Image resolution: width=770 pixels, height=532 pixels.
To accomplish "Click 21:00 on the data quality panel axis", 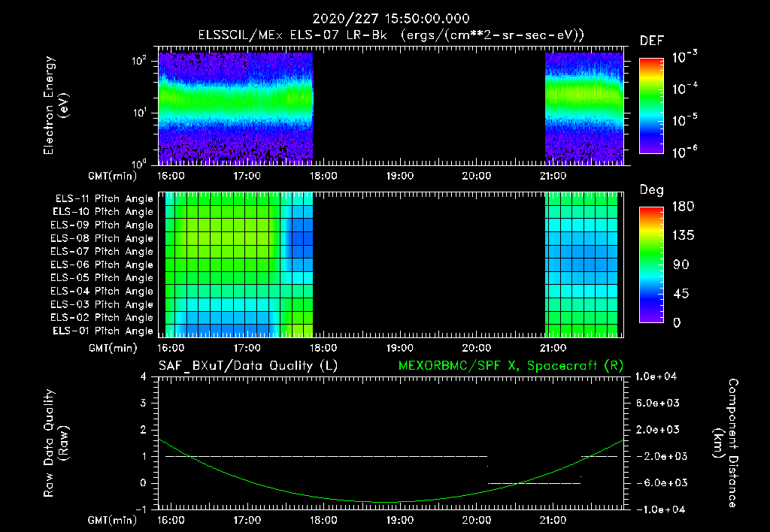I will 553,520.
